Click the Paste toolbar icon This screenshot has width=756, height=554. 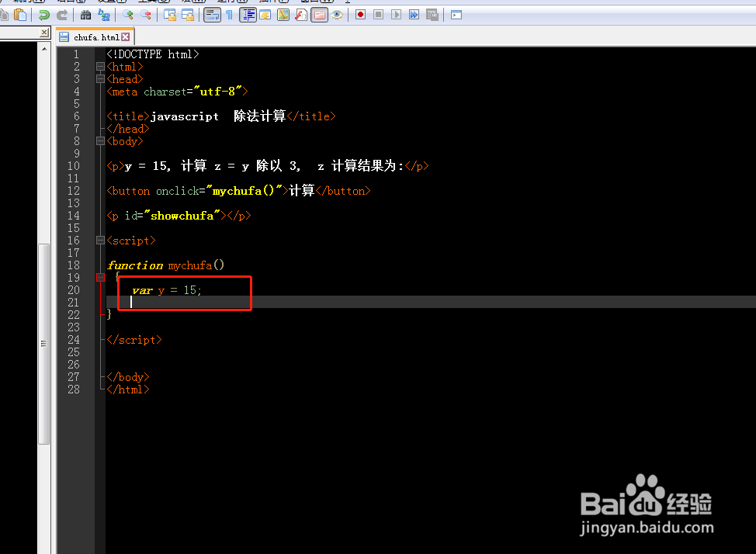[x=20, y=15]
